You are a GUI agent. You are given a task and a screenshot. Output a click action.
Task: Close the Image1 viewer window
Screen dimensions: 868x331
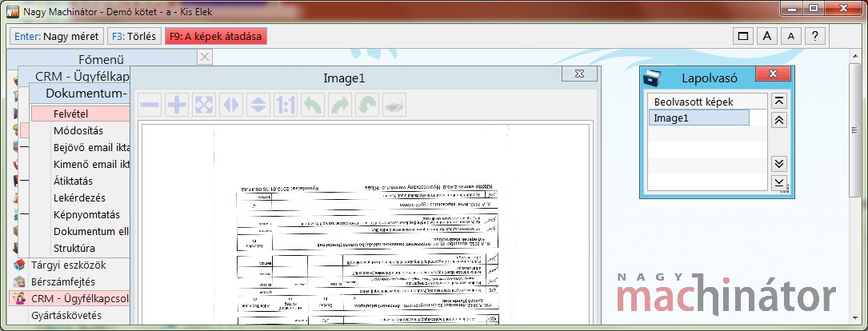click(x=579, y=74)
